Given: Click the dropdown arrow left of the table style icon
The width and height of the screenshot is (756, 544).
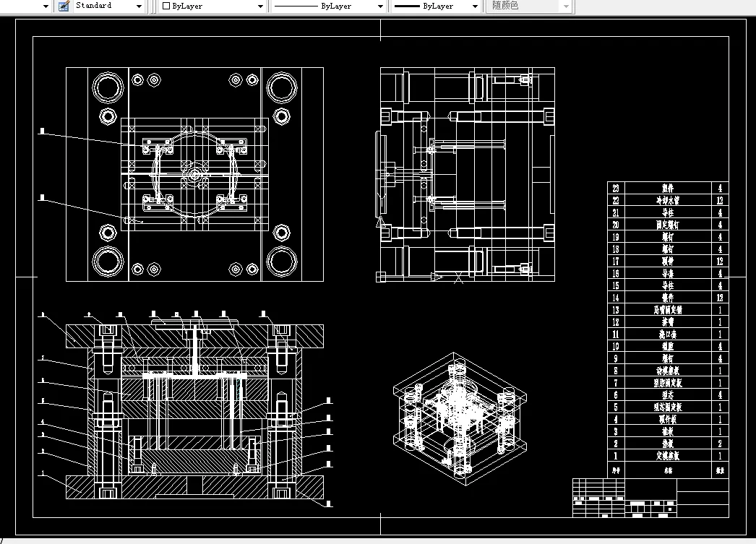Looking at the screenshot, I should pos(46,7).
